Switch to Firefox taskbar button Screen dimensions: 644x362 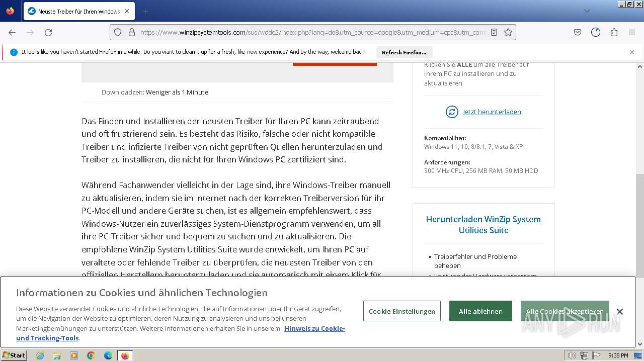125,355
